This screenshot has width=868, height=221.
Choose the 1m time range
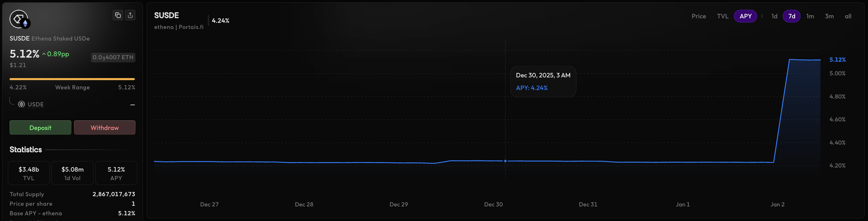coord(810,16)
